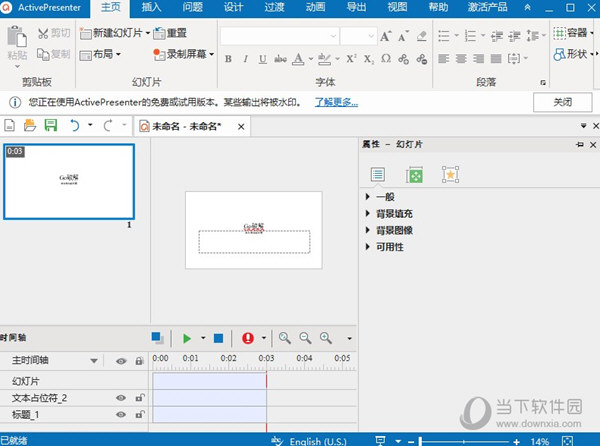This screenshot has height=446, width=600.
Task: Hide the 文本占位符_2 track with eye icon
Action: [x=121, y=398]
